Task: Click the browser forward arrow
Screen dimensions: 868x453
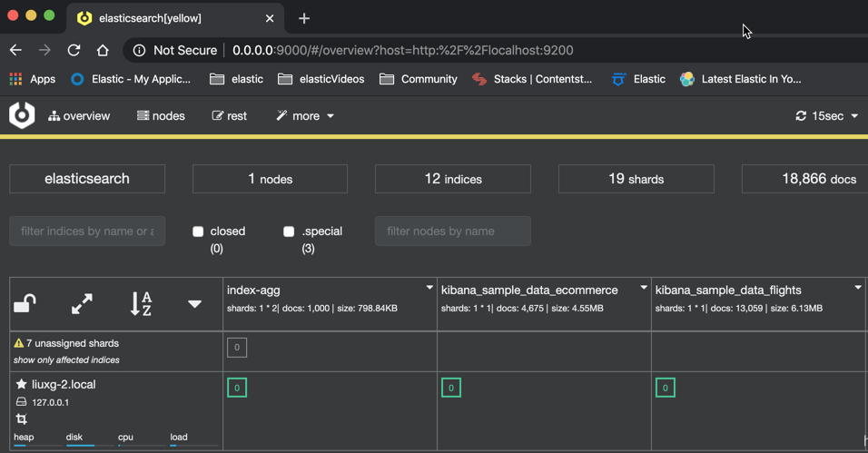Action: 44,51
